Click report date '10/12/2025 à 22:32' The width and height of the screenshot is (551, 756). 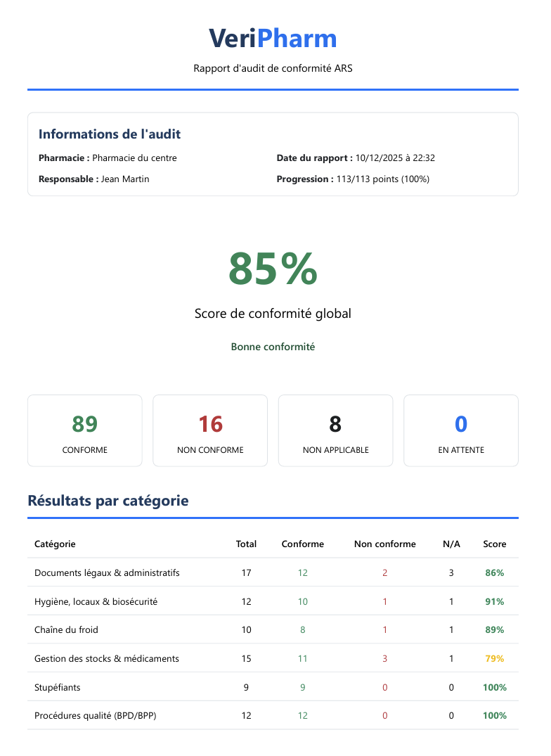(395, 158)
